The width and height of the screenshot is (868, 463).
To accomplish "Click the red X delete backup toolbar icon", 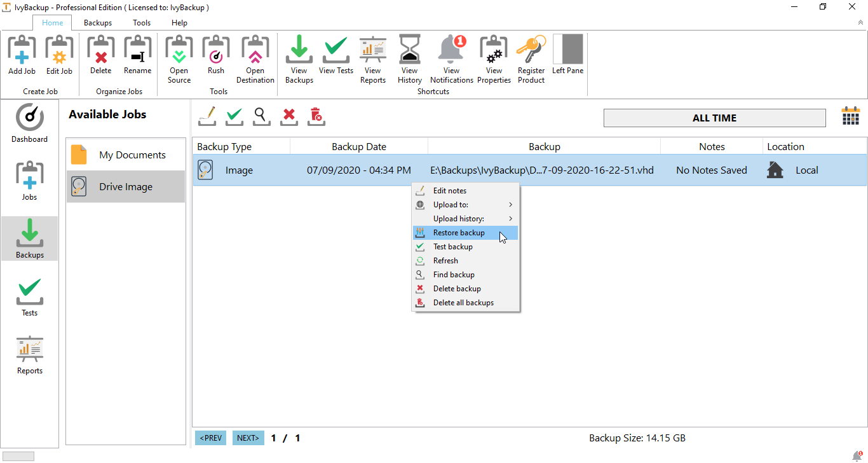I will click(x=289, y=115).
